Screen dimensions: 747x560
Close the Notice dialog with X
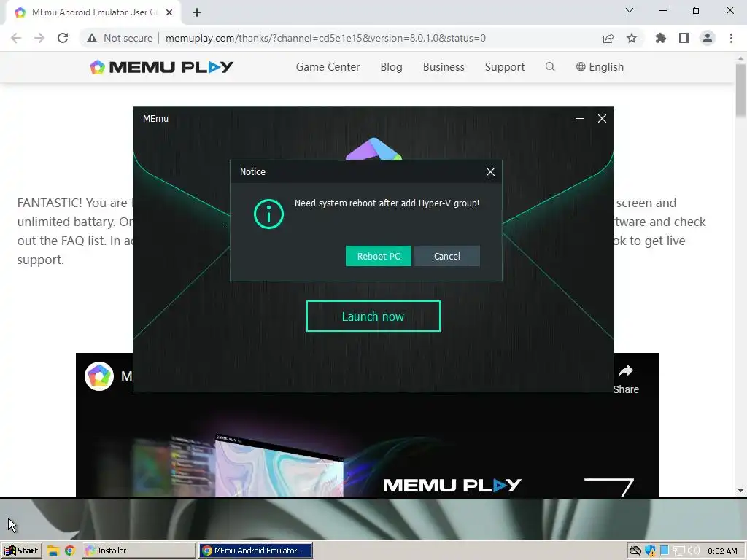click(x=490, y=172)
